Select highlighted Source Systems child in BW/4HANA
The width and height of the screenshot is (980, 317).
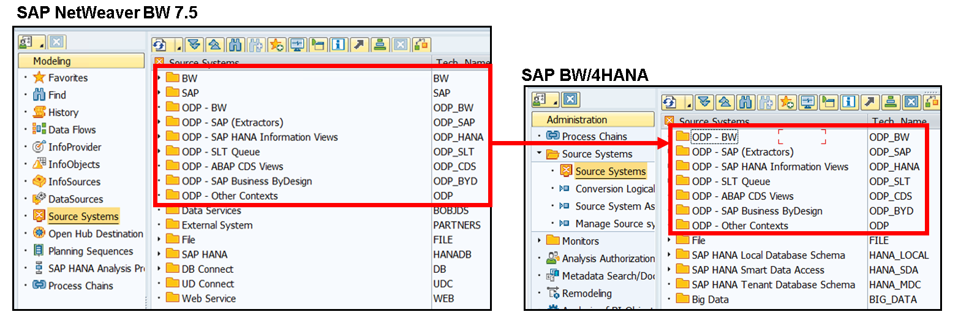[603, 171]
